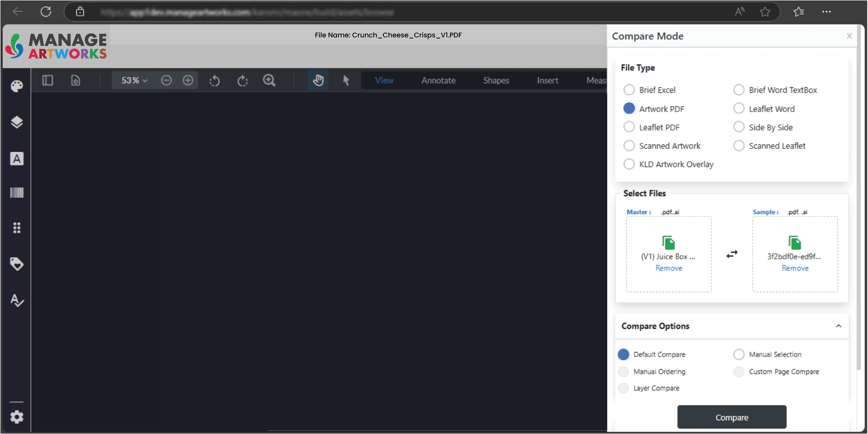Select Scanned Leaflet file type
Image resolution: width=868 pixels, height=434 pixels.
(739, 146)
